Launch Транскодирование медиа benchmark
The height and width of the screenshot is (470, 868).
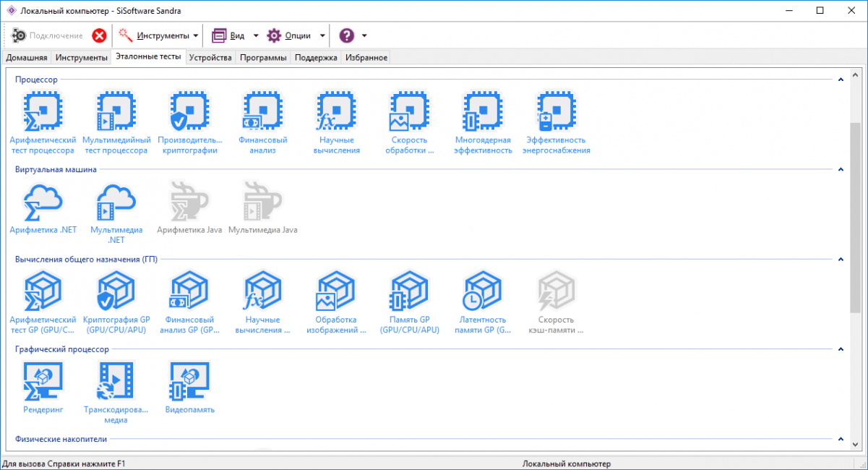point(116,392)
